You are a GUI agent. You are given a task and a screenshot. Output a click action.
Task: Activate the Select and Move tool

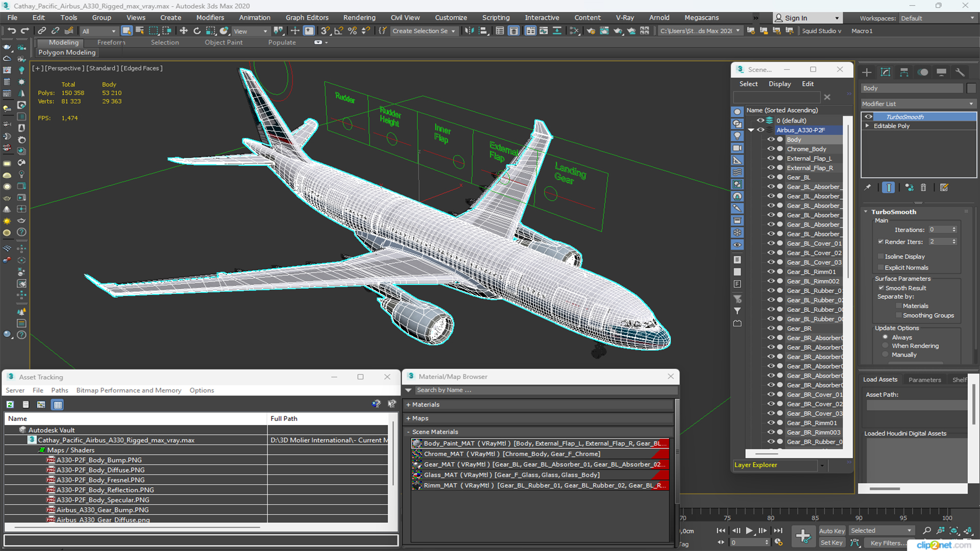tap(184, 31)
